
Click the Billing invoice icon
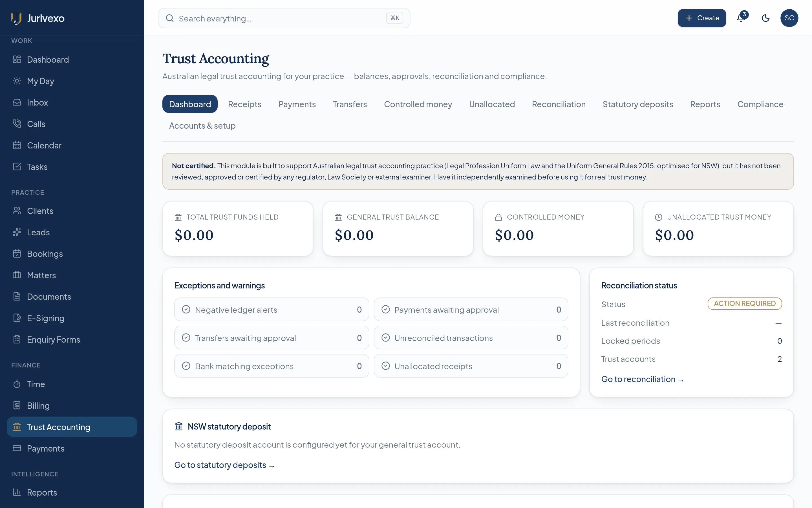(x=17, y=406)
